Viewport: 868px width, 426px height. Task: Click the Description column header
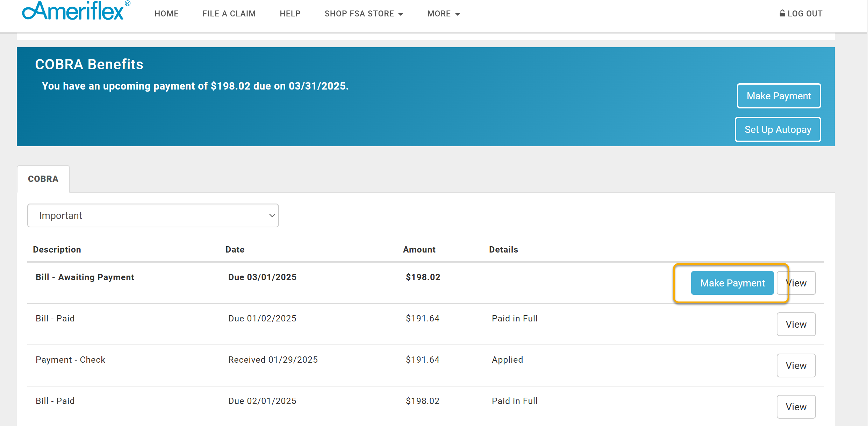click(57, 249)
